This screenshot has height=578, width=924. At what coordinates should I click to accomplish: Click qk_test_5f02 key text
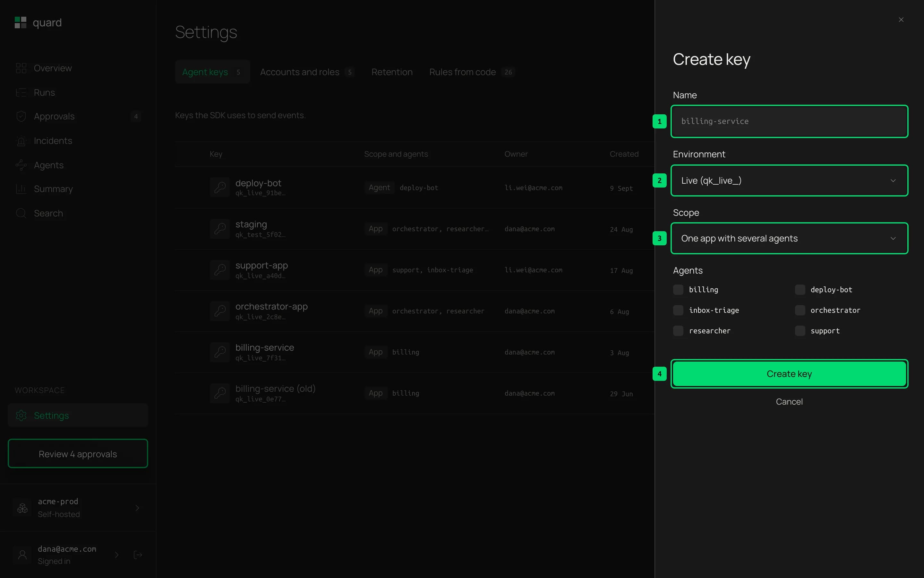tap(261, 235)
